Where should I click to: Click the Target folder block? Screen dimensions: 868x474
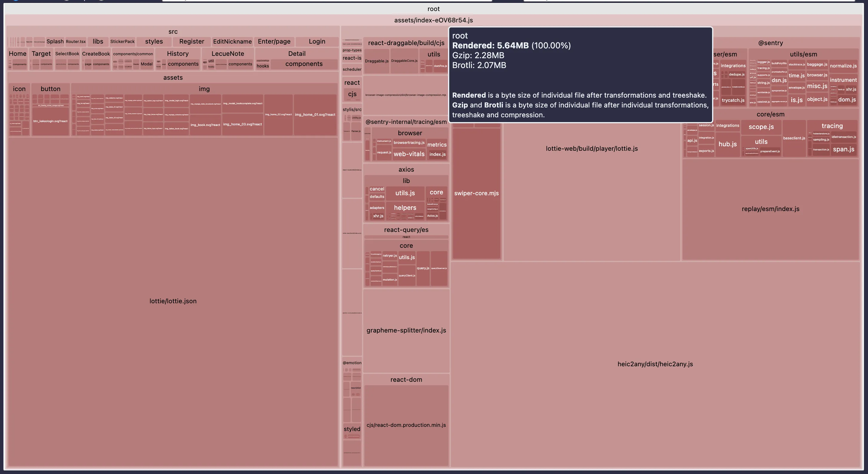click(41, 53)
